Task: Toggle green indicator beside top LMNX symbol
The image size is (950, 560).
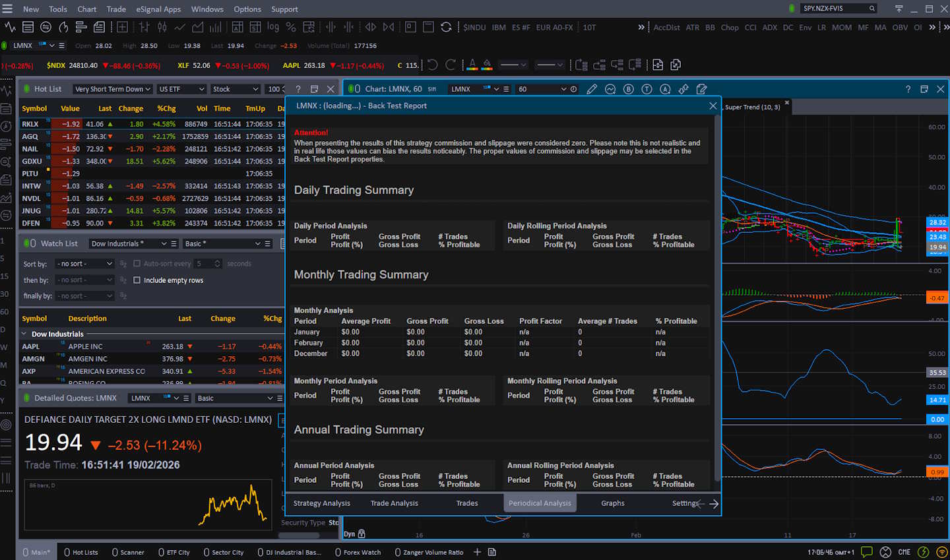Action: 5,46
